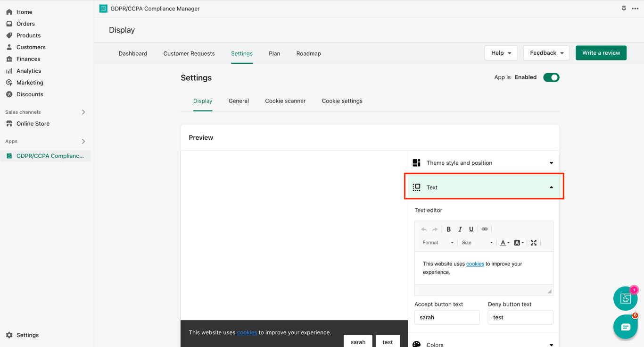Open Orders in the sidebar
The width and height of the screenshot is (644, 347).
(x=25, y=24)
